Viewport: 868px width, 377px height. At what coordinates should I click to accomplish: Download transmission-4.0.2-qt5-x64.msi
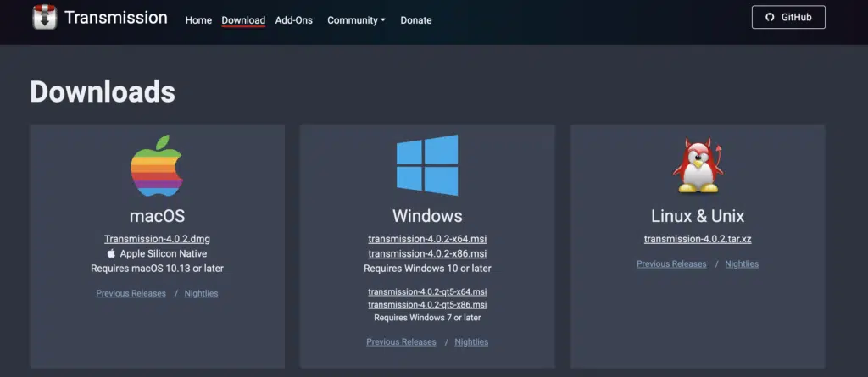[427, 291]
